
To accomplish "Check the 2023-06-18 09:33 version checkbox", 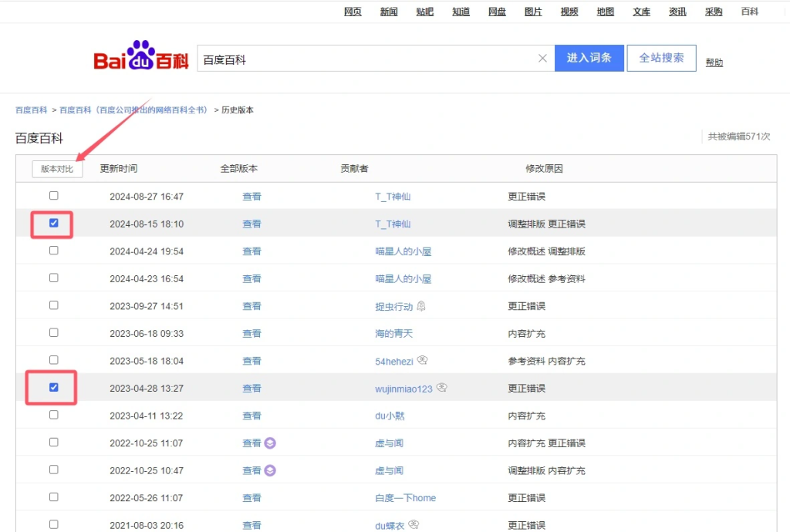I will click(x=53, y=332).
